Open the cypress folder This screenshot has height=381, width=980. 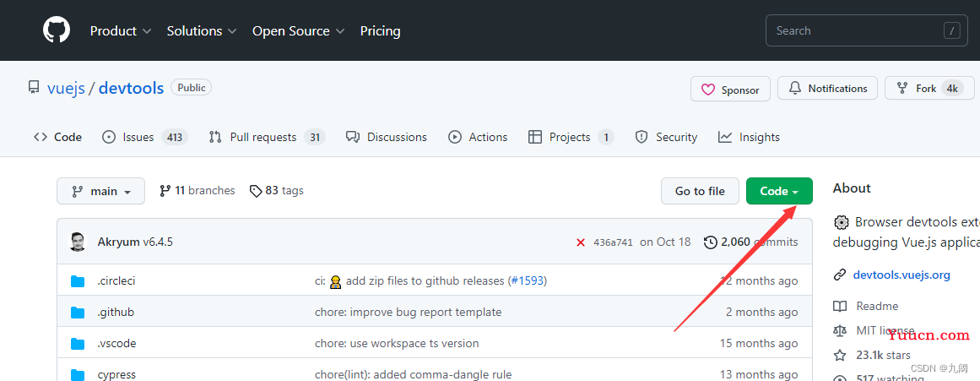tap(116, 375)
